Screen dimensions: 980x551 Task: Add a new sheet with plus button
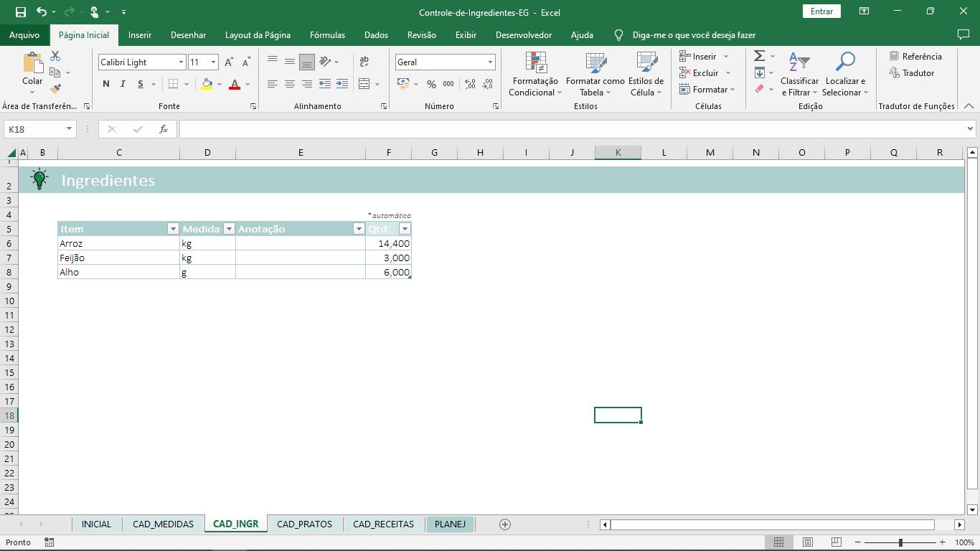coord(505,524)
